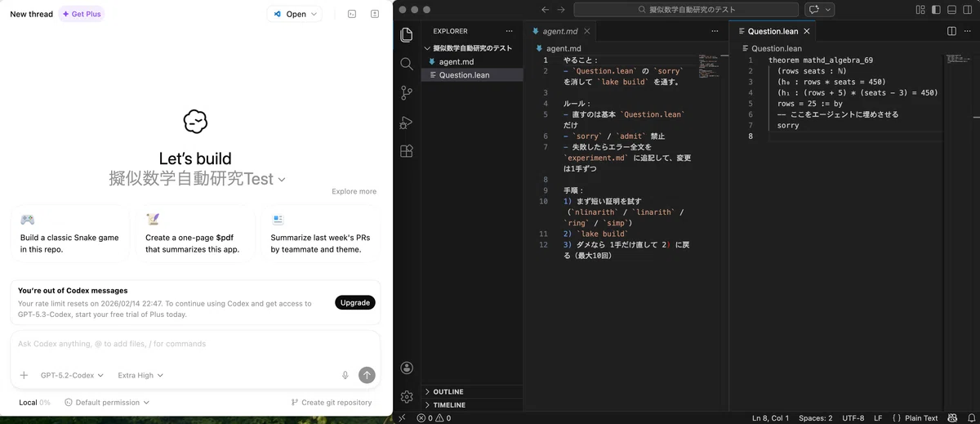Click the VS Code command center search box
This screenshot has height=424, width=980.
pos(688,10)
